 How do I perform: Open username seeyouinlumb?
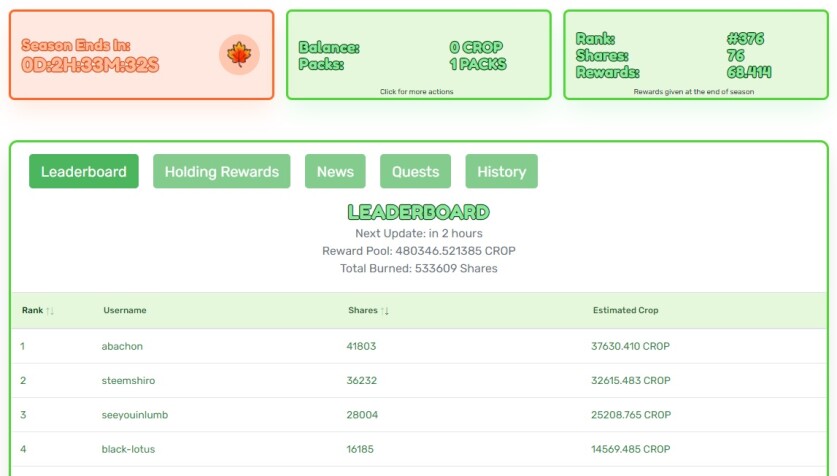coord(135,415)
